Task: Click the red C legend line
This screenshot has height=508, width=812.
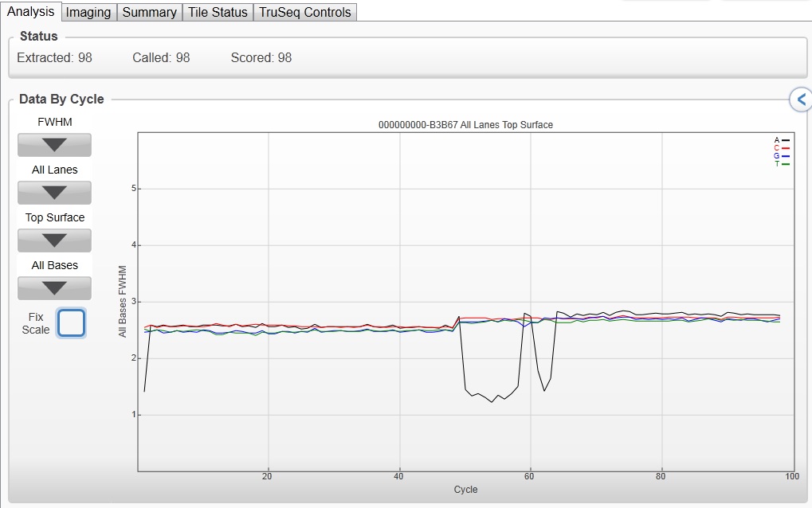Action: click(786, 148)
